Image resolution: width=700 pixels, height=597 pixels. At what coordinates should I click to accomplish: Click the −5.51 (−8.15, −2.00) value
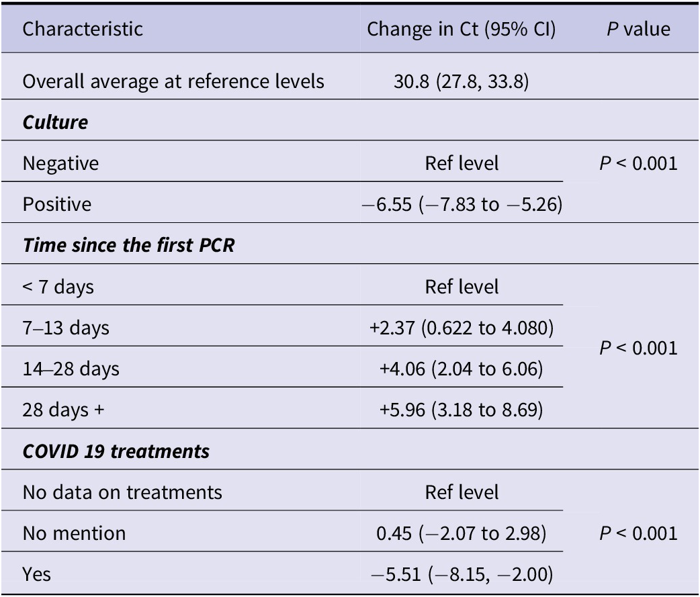click(x=462, y=574)
